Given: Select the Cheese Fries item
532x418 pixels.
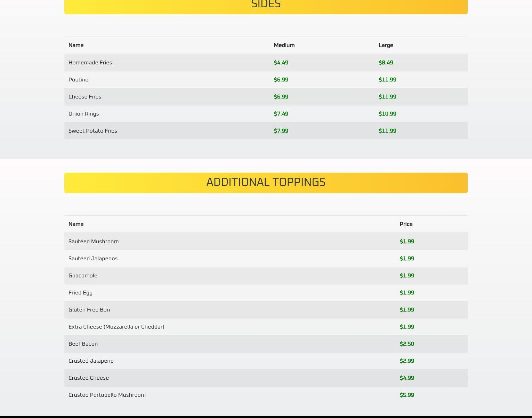Looking at the screenshot, I should point(85,97).
